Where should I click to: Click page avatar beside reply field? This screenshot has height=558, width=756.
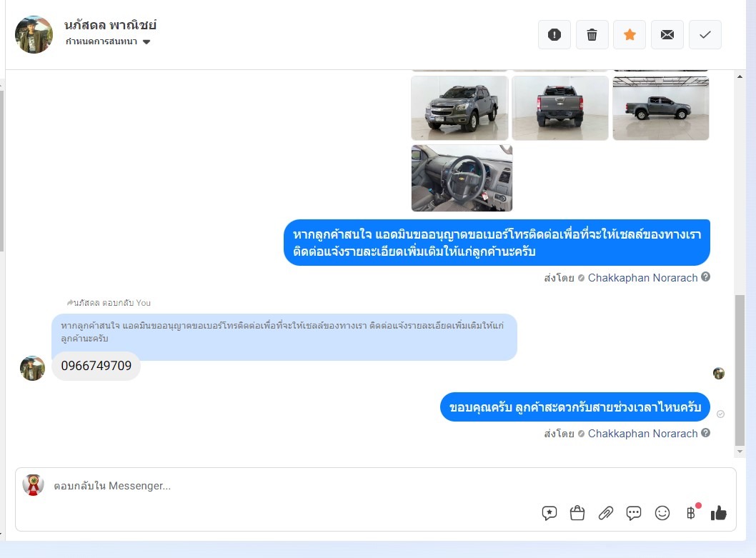34,485
